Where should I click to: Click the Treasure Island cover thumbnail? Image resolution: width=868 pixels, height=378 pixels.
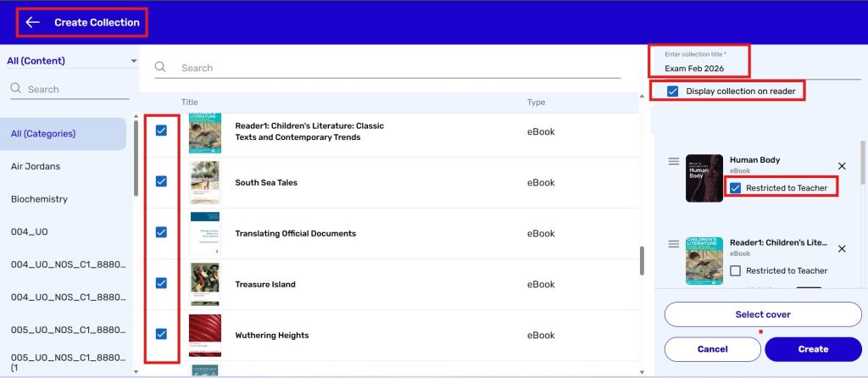point(204,284)
